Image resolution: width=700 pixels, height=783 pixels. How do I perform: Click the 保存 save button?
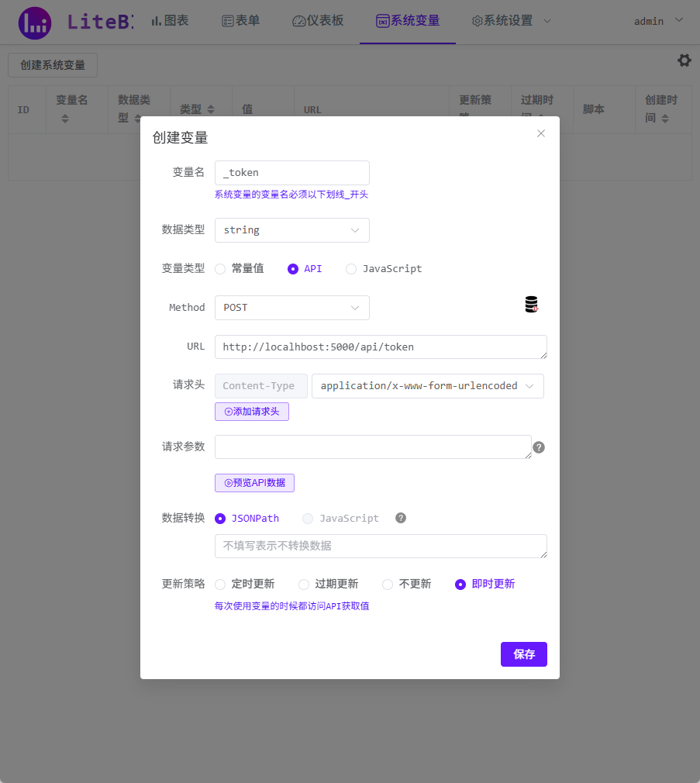pos(523,654)
